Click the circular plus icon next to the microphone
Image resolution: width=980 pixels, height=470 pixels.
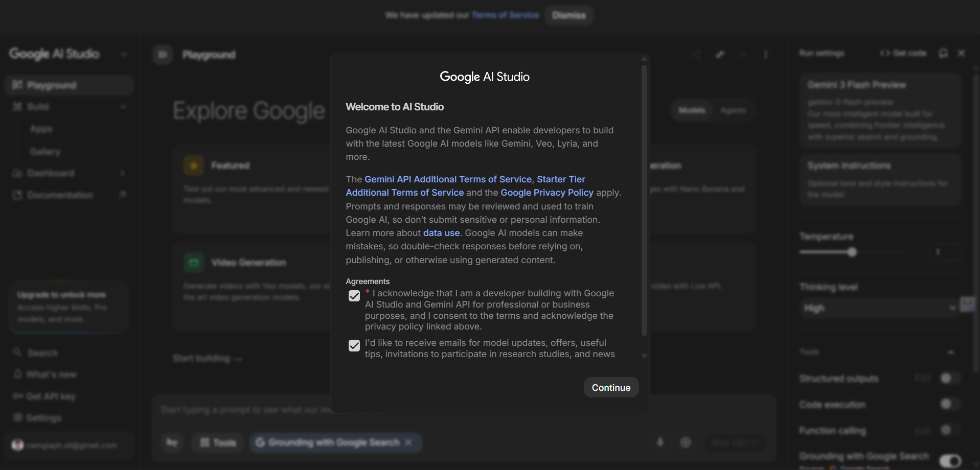[686, 442]
